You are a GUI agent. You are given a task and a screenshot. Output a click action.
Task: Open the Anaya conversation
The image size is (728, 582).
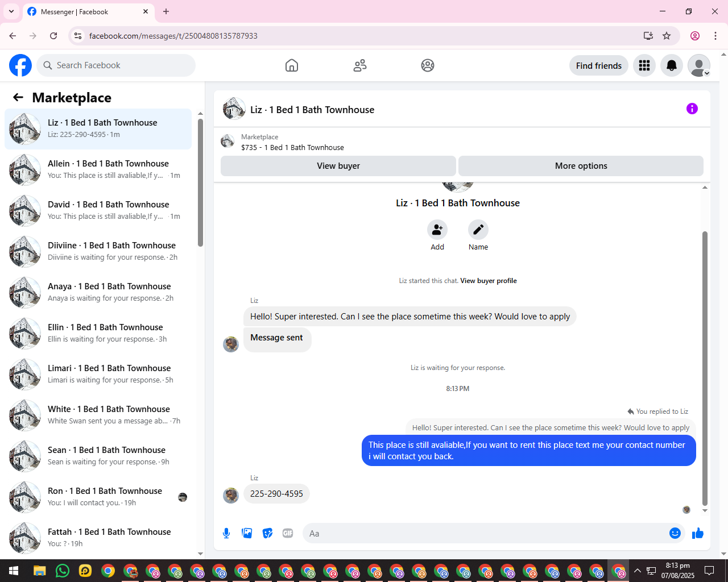click(98, 293)
